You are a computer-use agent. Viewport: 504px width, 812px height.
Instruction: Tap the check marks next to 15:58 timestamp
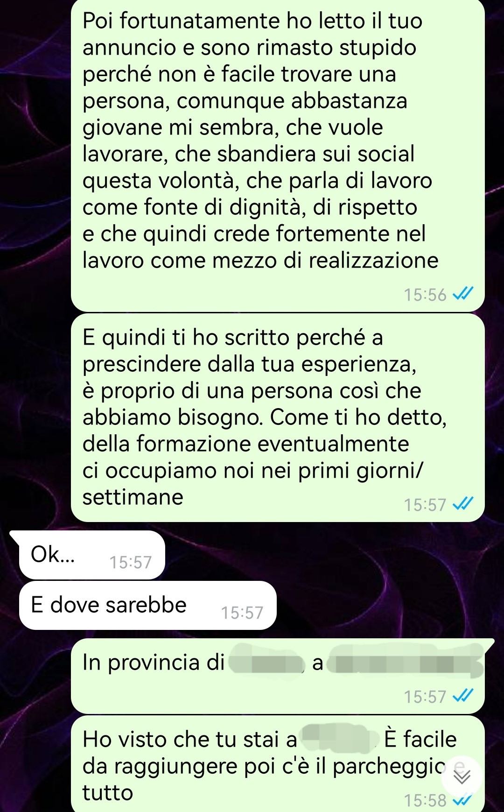click(x=464, y=800)
